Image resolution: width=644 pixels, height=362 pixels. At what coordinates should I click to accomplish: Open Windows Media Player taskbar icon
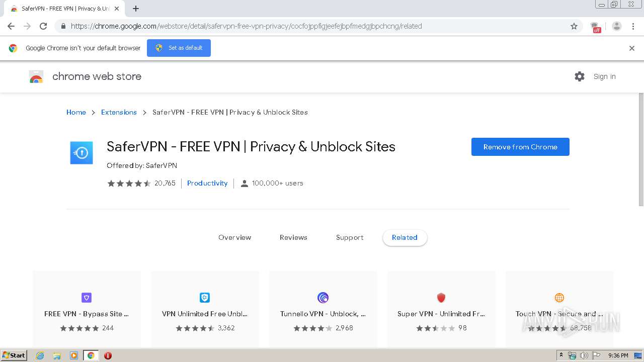coord(74,355)
